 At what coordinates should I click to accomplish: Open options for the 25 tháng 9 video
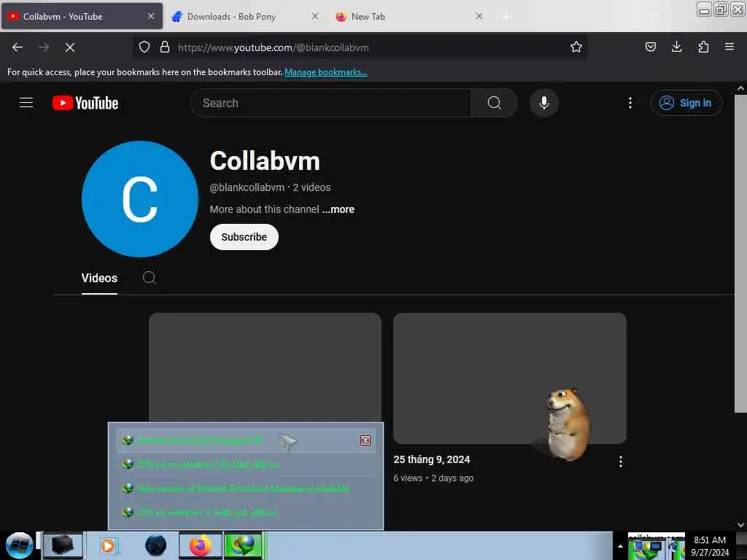620,462
